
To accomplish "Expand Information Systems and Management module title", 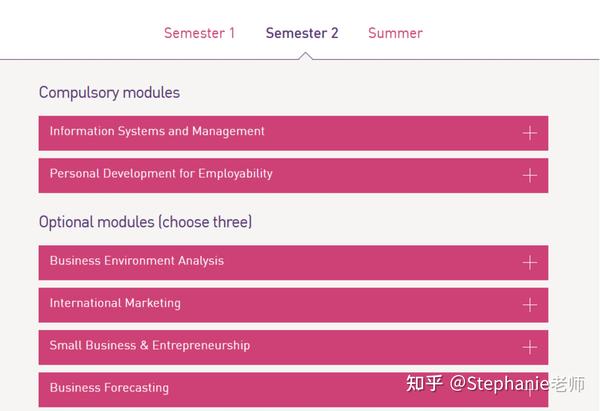I will (157, 131).
